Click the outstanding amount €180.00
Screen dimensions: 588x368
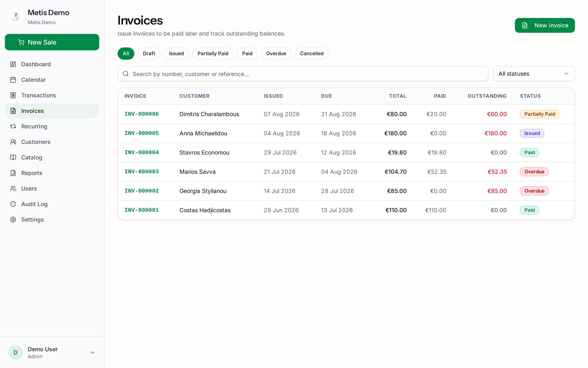495,133
